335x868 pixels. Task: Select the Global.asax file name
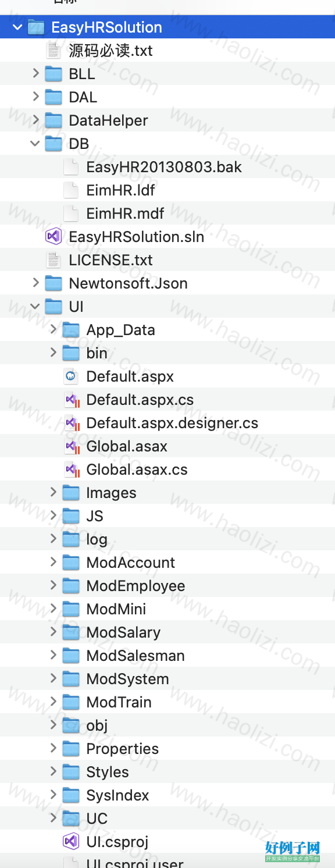[x=127, y=446]
